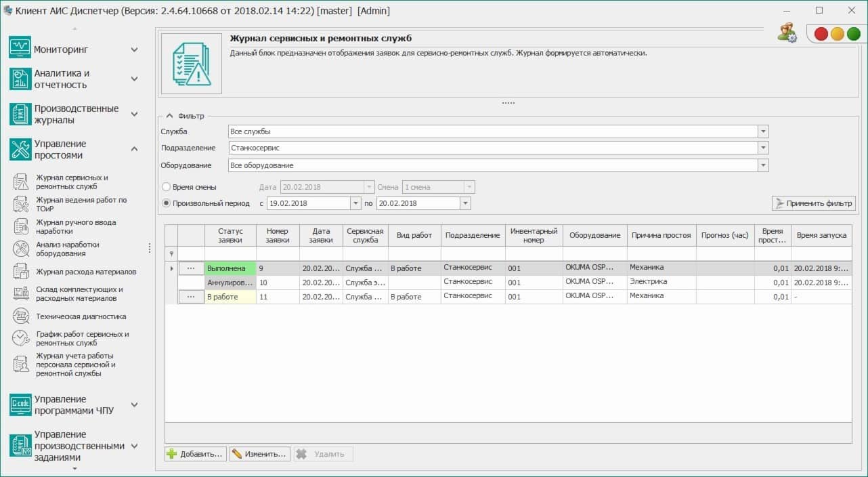Expand Управление производственными заданиями chevron
The width and height of the screenshot is (868, 477).
pos(134,446)
